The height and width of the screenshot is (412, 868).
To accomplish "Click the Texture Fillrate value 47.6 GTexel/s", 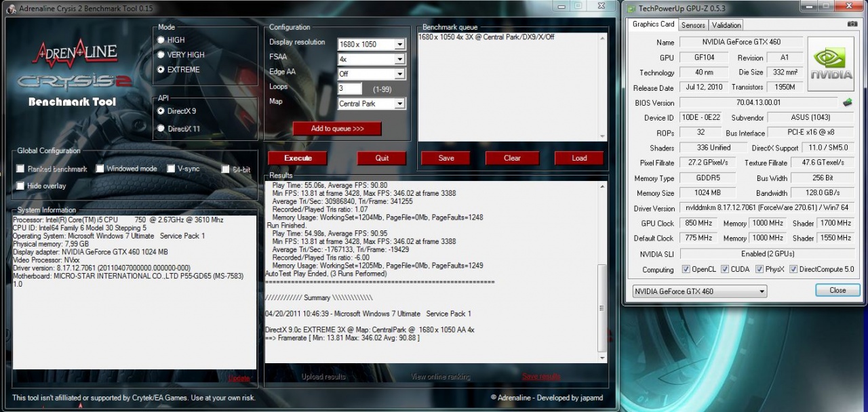I will coord(823,163).
